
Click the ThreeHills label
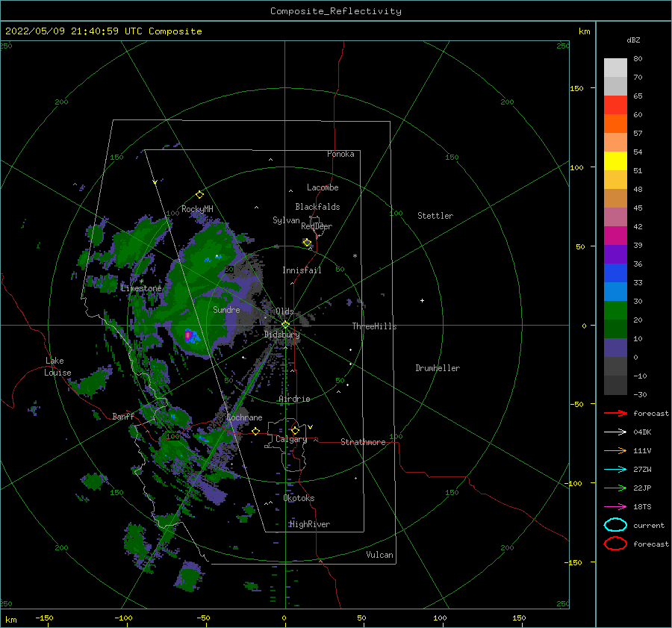[375, 326]
